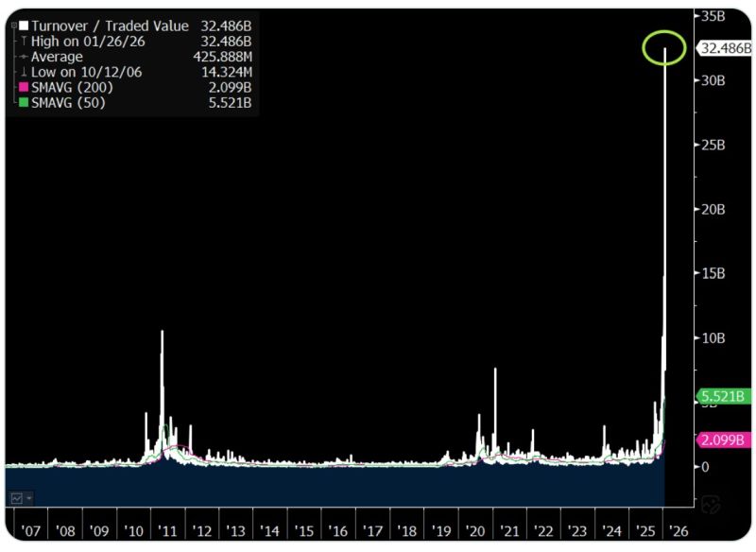This screenshot has width=756, height=552.
Task: Select the line chart type icon
Action: coord(16,498)
